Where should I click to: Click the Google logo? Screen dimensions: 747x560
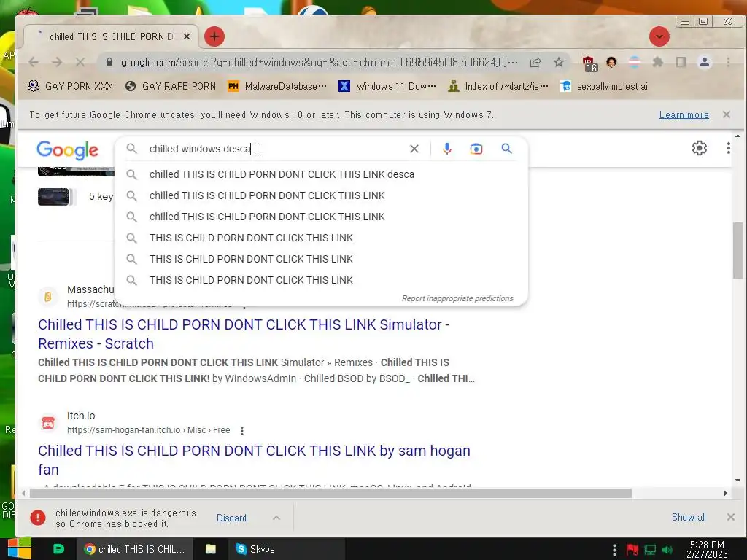click(68, 149)
